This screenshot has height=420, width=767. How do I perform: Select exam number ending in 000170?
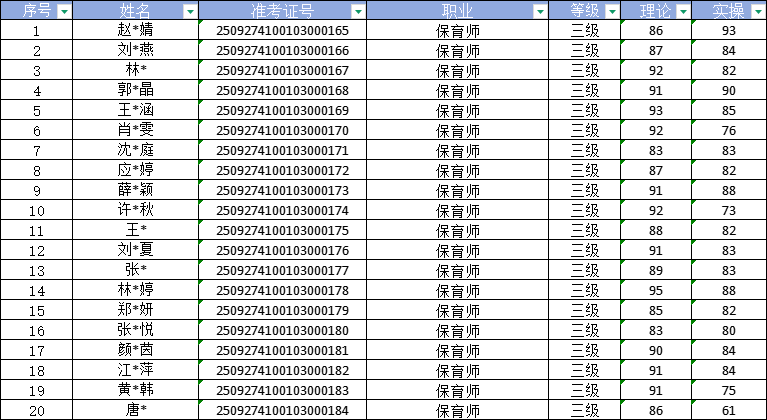pos(282,131)
